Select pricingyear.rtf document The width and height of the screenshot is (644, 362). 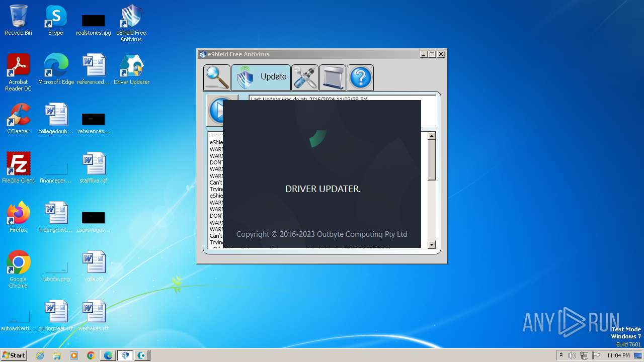tap(56, 316)
